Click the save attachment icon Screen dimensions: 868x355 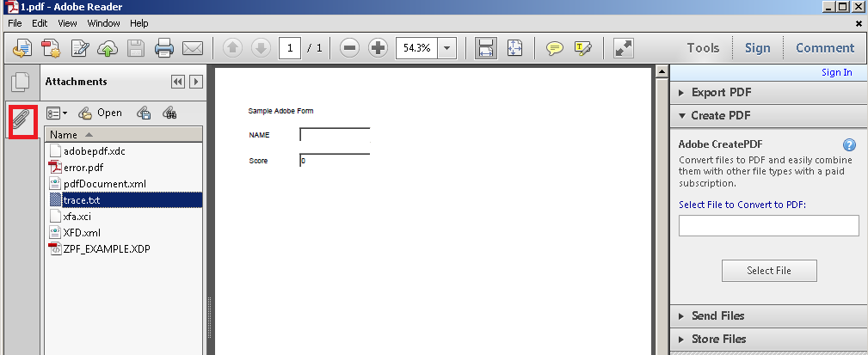pyautogui.click(x=144, y=113)
